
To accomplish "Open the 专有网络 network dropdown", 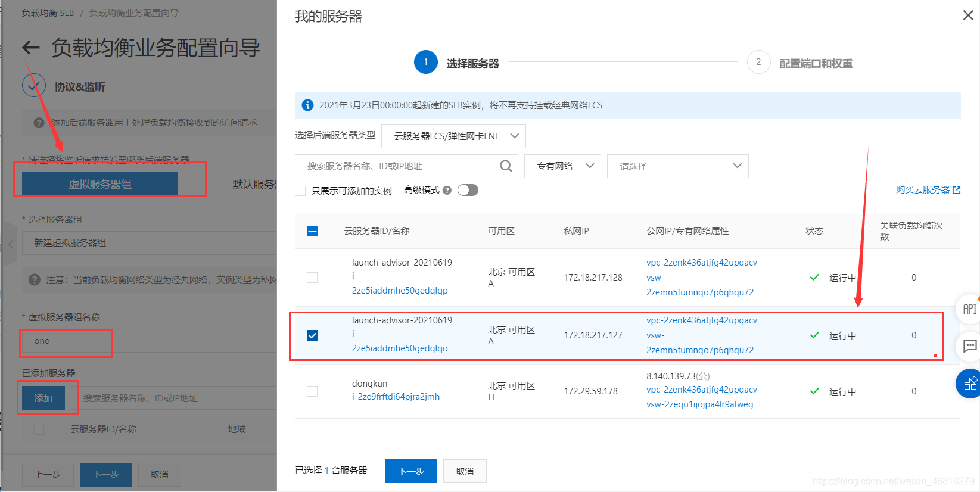I will pos(562,166).
